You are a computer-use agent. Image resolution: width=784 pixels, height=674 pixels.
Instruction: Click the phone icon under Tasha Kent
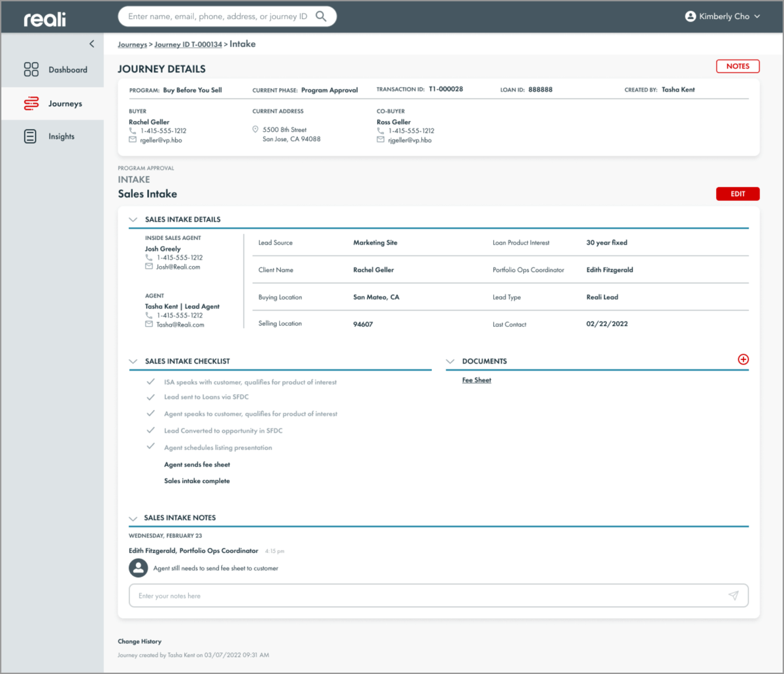(149, 315)
